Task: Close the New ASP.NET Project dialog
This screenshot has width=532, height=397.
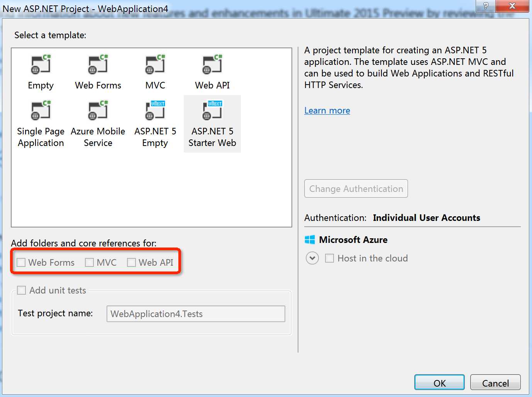Action: [512, 5]
